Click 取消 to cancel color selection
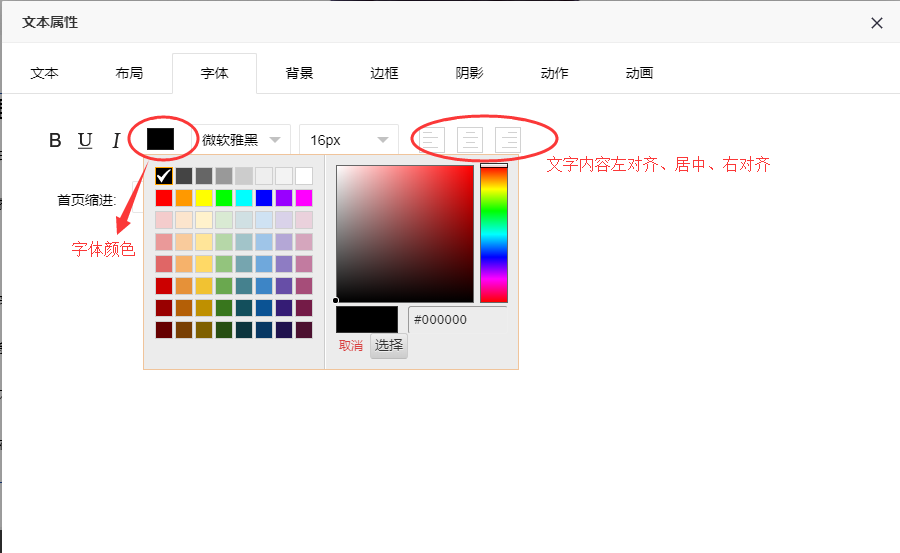The image size is (900, 553). (351, 346)
